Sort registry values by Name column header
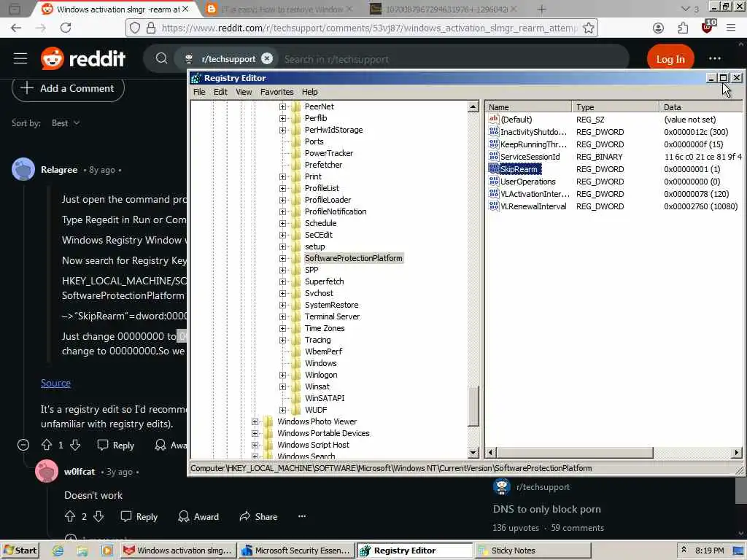Image resolution: width=747 pixels, height=560 pixels. coord(528,107)
